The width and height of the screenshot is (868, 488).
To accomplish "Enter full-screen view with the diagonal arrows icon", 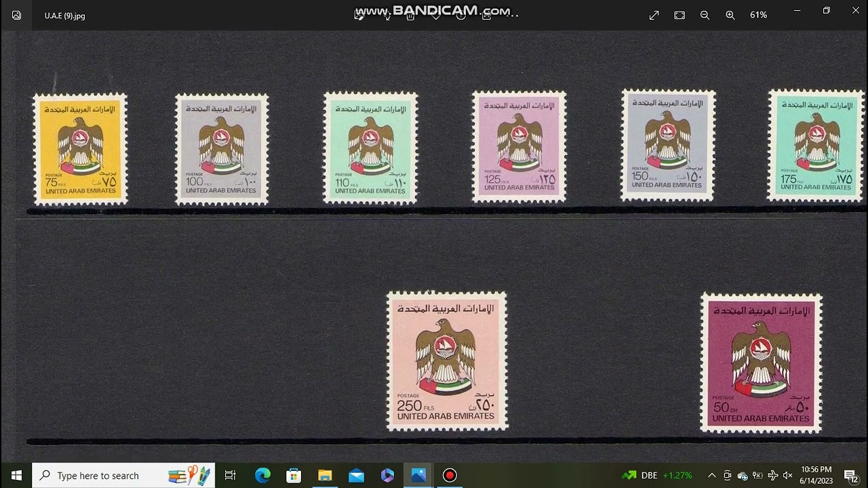I will [654, 15].
